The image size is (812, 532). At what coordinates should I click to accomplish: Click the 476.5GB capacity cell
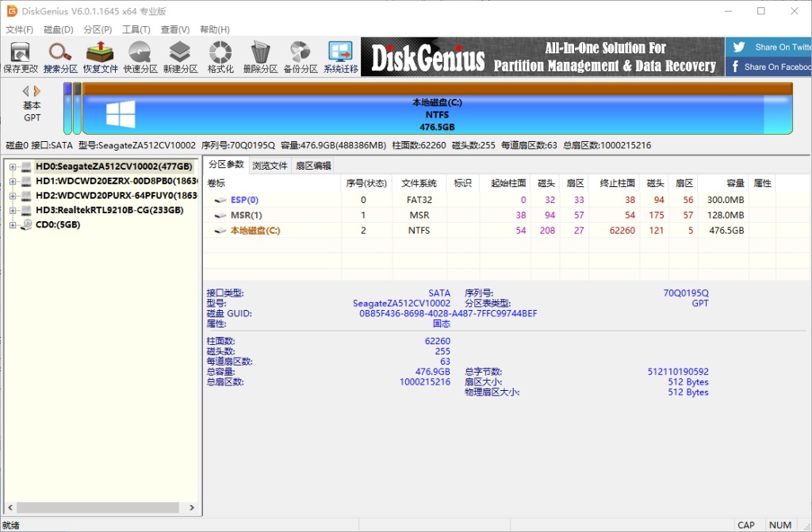tap(726, 231)
